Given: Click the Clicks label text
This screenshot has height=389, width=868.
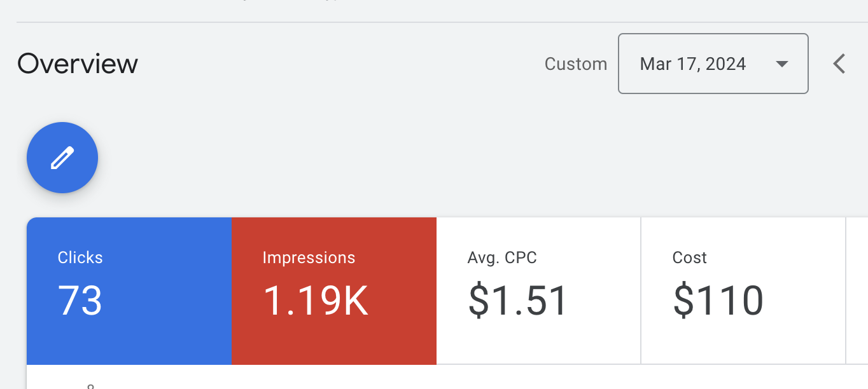Looking at the screenshot, I should coord(80,257).
